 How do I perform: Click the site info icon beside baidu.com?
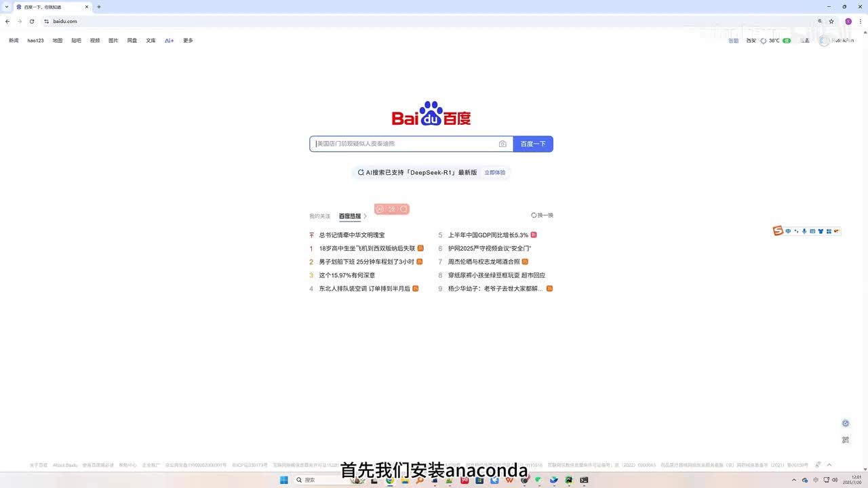[x=47, y=21]
